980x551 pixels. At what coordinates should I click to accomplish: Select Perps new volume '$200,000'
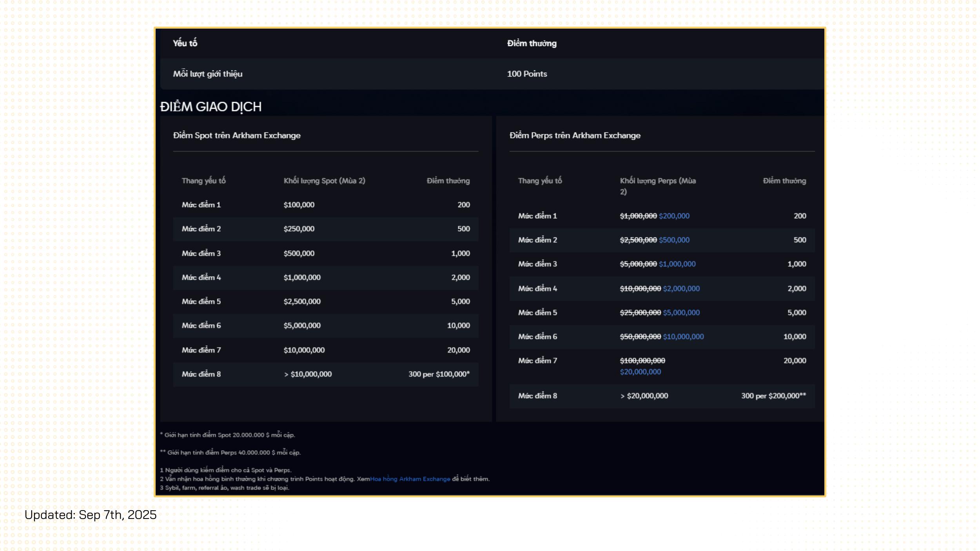click(674, 216)
